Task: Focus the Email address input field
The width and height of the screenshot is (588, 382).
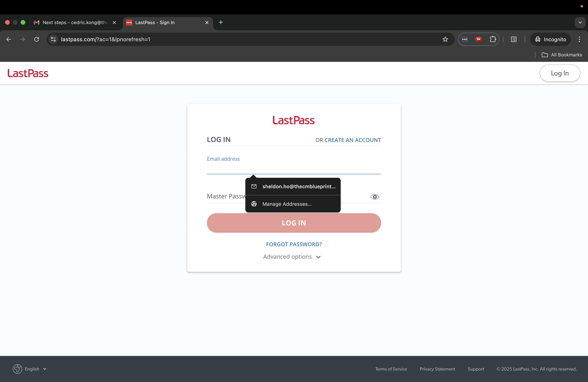Action: (x=294, y=168)
